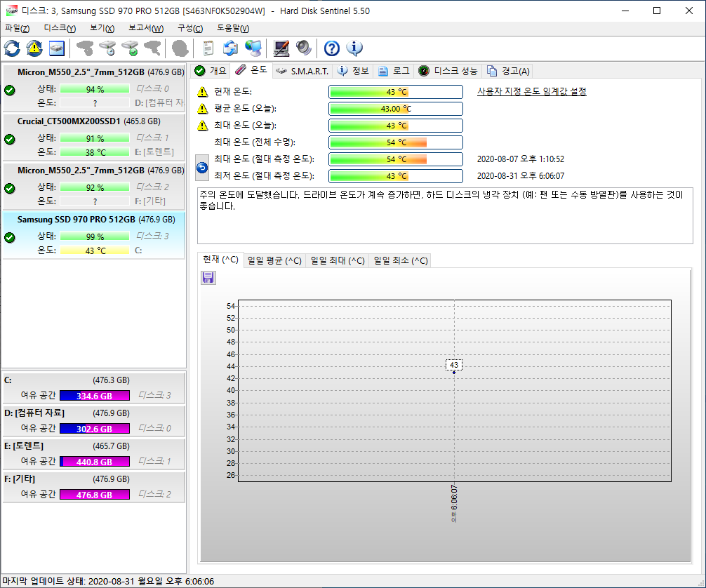The width and height of the screenshot is (706, 588).
Task: Switch to the S.M.A.R.T. tab
Action: (302, 71)
